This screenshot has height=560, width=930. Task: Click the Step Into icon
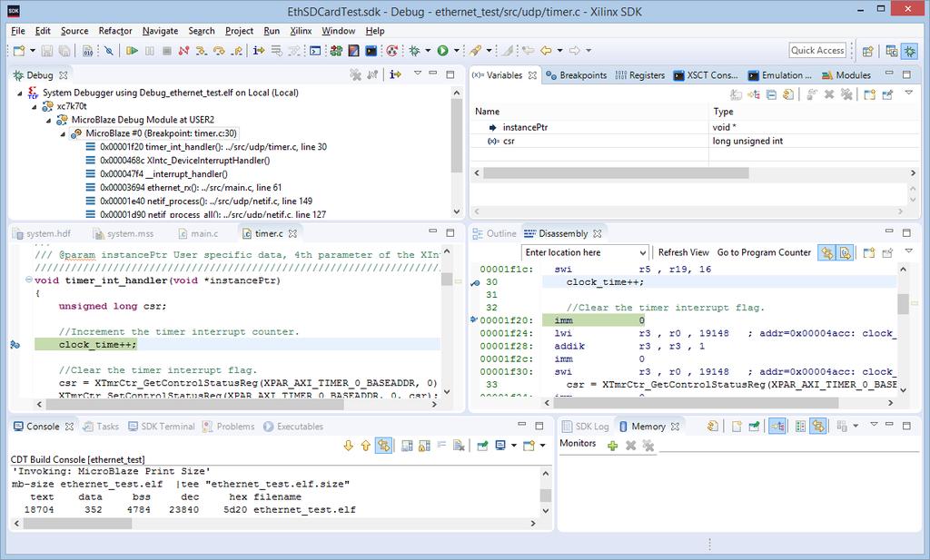pyautogui.click(x=201, y=51)
